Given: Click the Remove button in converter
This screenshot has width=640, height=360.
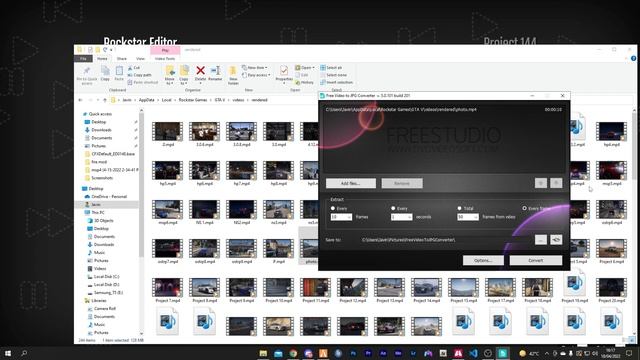Looking at the screenshot, I should 402,183.
